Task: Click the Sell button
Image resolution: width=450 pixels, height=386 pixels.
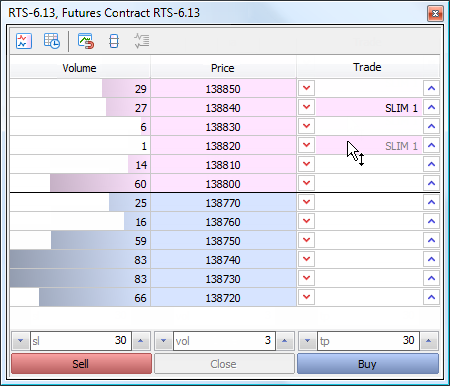Action: 81,364
